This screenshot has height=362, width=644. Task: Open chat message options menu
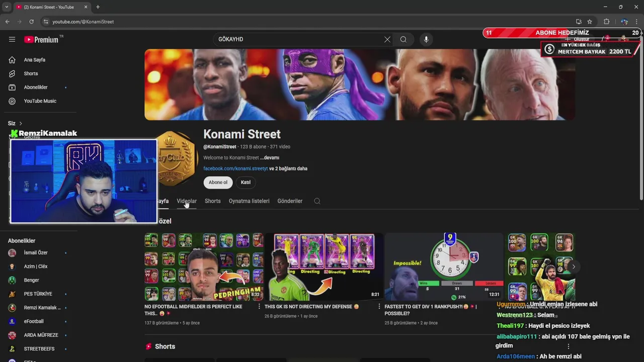(x=569, y=346)
